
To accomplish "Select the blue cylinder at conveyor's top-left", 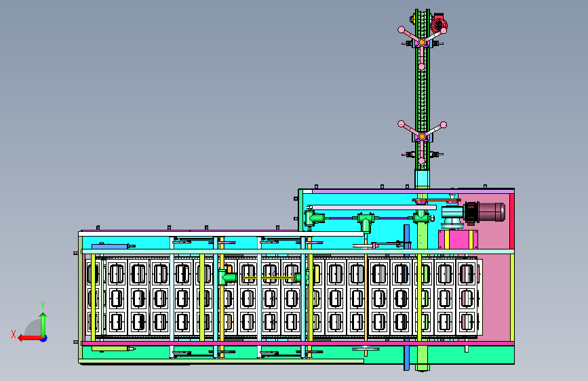I will [x=111, y=246].
